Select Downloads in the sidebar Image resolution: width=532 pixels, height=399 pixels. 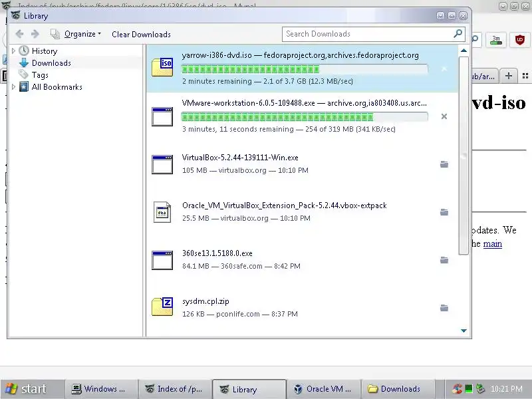coord(51,63)
